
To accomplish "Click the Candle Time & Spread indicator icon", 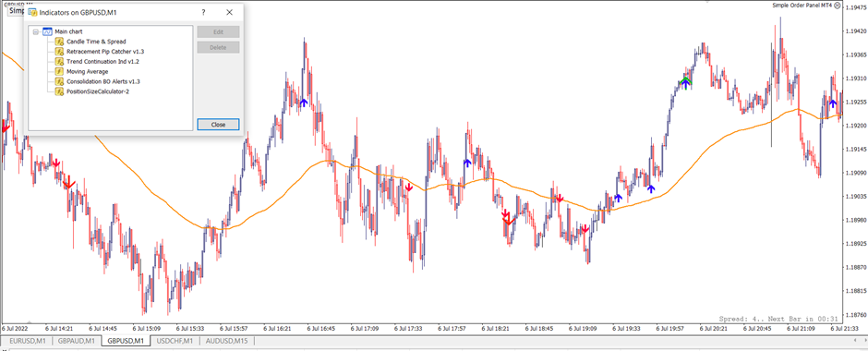I will [59, 42].
